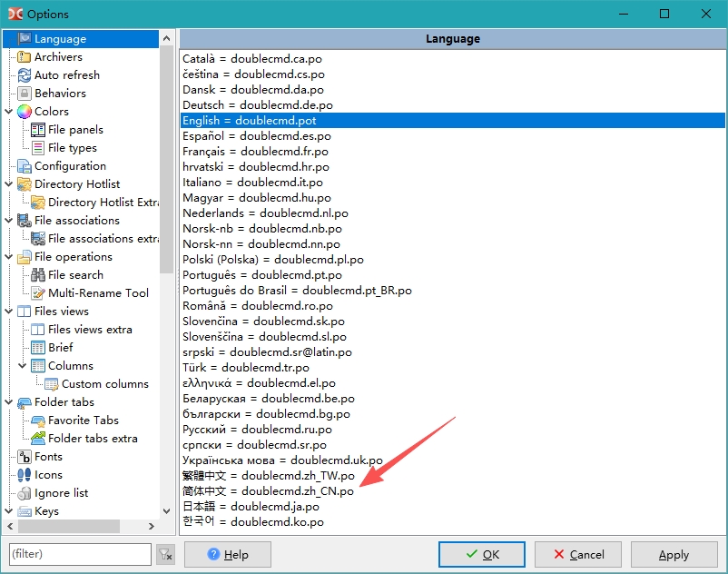Image resolution: width=728 pixels, height=574 pixels.
Task: Click the Colors wheel icon
Action: [x=25, y=112]
